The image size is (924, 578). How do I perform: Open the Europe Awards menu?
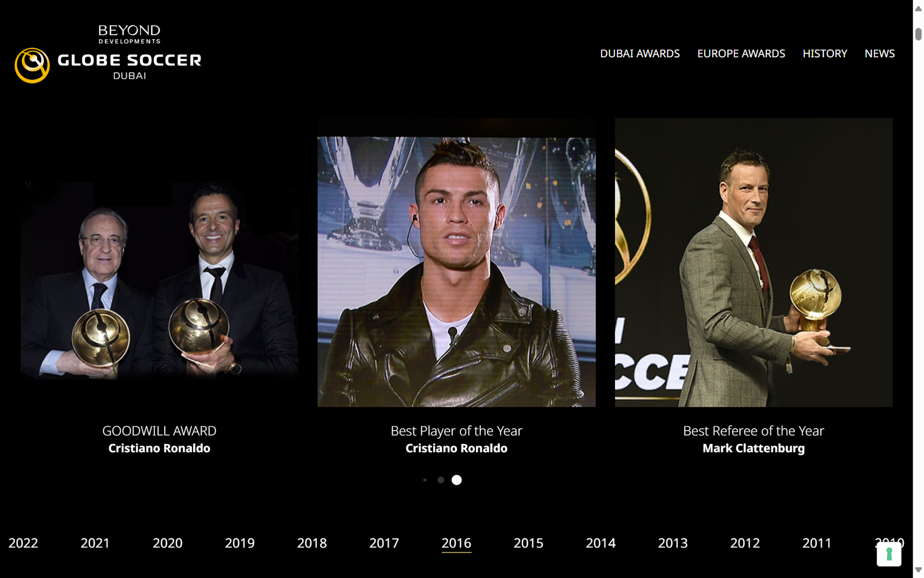coord(741,54)
